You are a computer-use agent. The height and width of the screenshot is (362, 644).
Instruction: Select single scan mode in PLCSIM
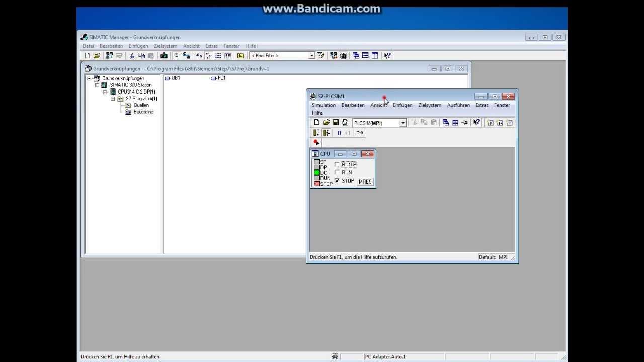(316, 133)
